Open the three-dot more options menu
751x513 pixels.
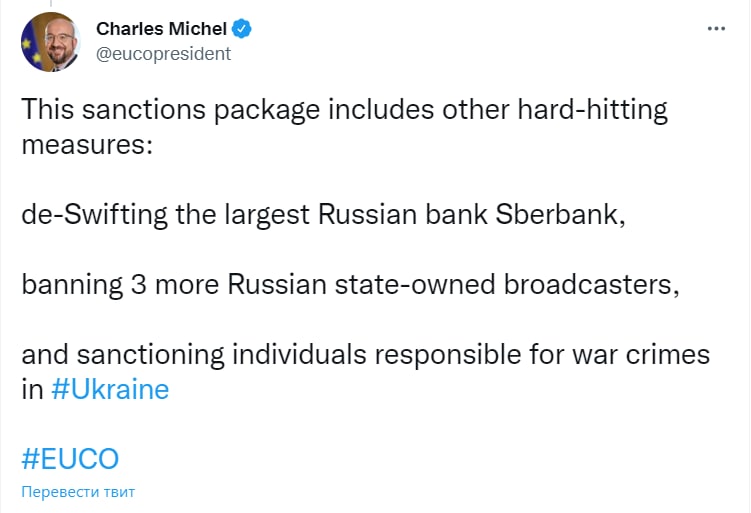[716, 29]
